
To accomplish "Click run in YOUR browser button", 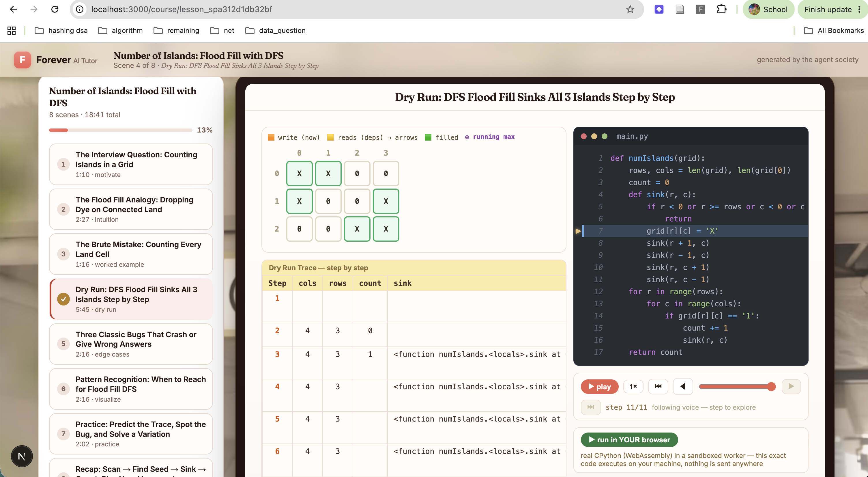I will point(629,439).
